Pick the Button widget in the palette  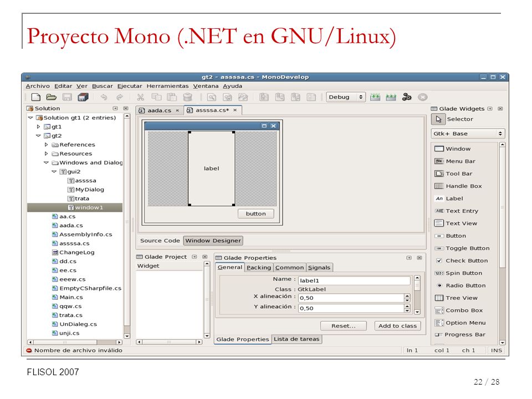click(450, 236)
